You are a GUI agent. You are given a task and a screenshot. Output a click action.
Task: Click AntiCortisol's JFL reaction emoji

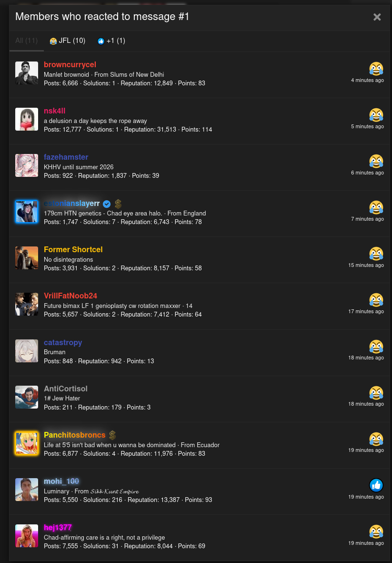coord(376,392)
